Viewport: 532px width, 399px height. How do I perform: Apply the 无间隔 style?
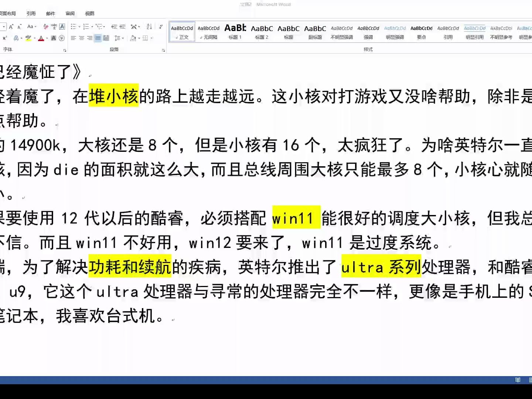click(x=209, y=32)
